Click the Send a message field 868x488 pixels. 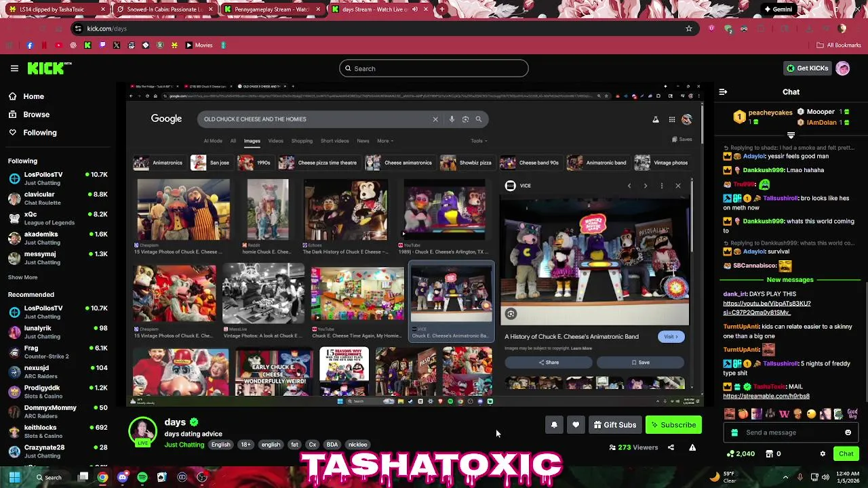coord(790,432)
